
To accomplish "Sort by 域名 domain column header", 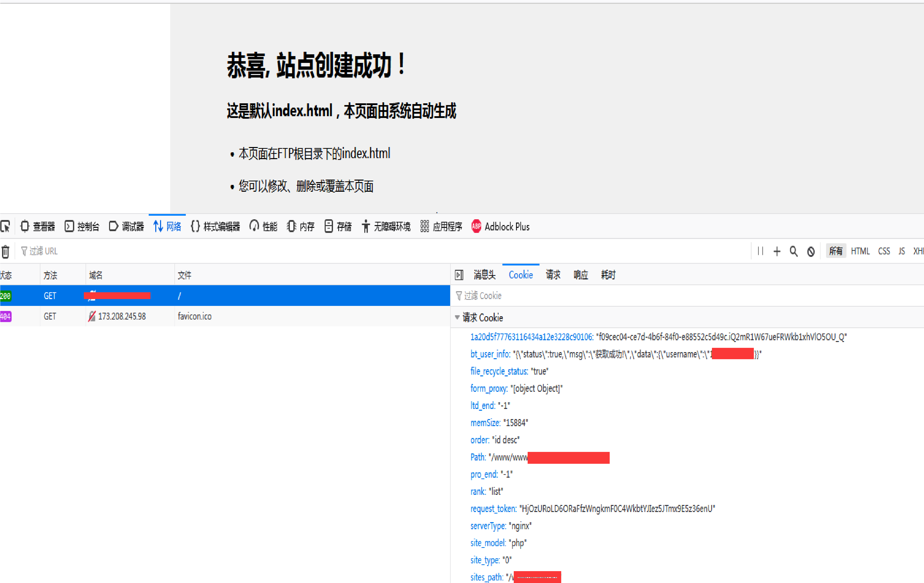I will (x=130, y=275).
